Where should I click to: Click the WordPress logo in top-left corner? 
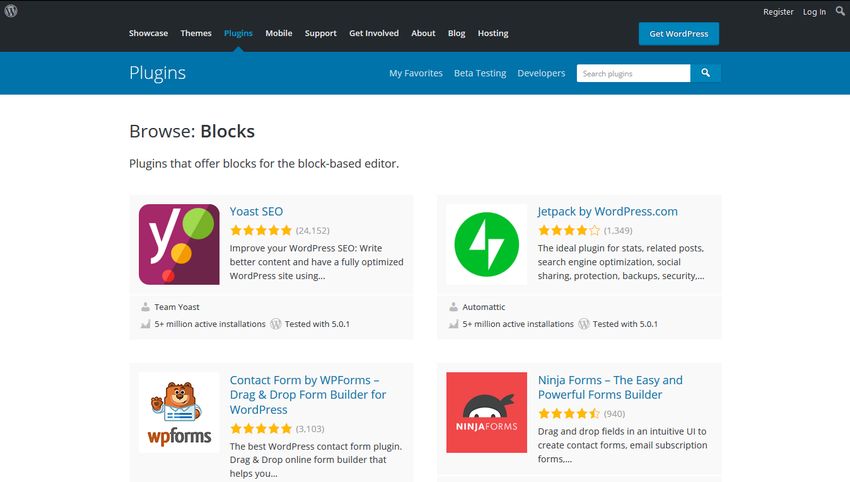point(11,11)
